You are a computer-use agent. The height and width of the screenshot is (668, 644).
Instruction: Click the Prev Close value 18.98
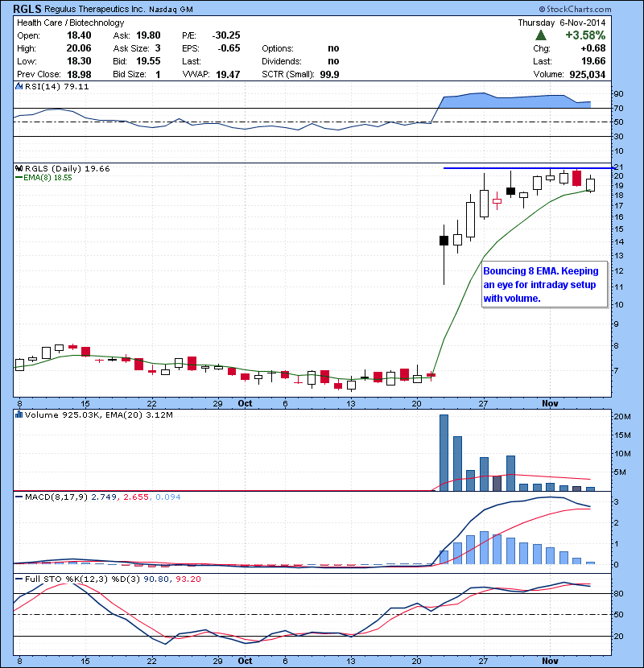79,74
